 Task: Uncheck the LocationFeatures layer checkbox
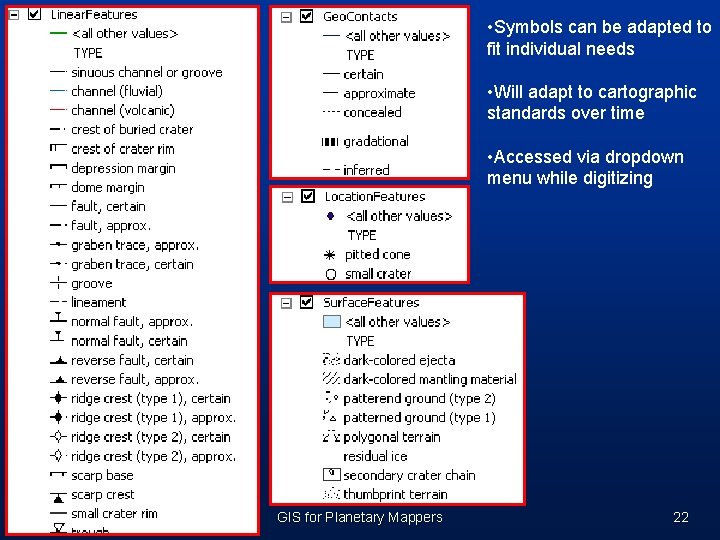pos(308,196)
